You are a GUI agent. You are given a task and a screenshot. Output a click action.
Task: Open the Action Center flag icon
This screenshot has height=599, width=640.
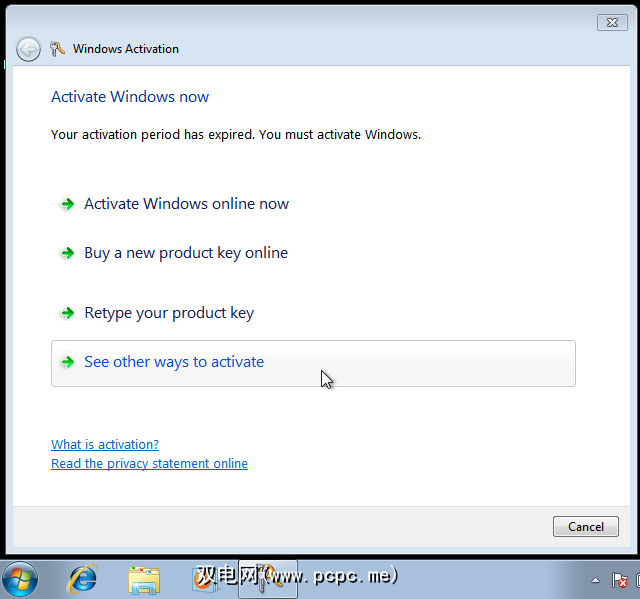coord(619,580)
